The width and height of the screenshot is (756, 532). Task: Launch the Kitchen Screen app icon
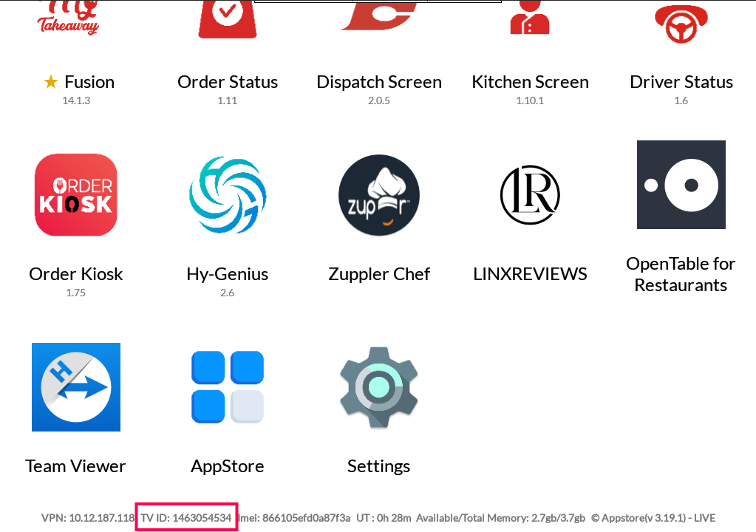point(530,17)
